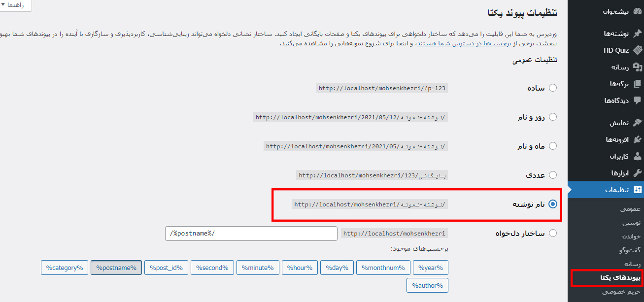Insert the %day% tag button
The height and width of the screenshot is (302, 644).
(337, 268)
